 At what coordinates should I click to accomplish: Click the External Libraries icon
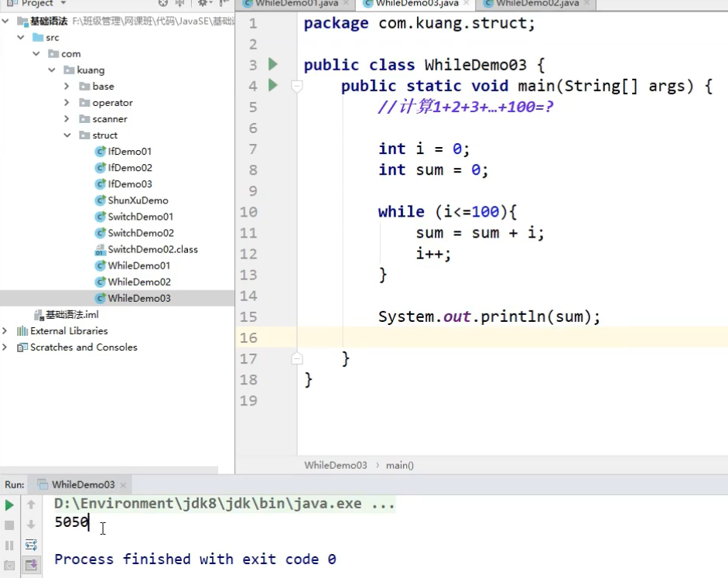pos(22,331)
